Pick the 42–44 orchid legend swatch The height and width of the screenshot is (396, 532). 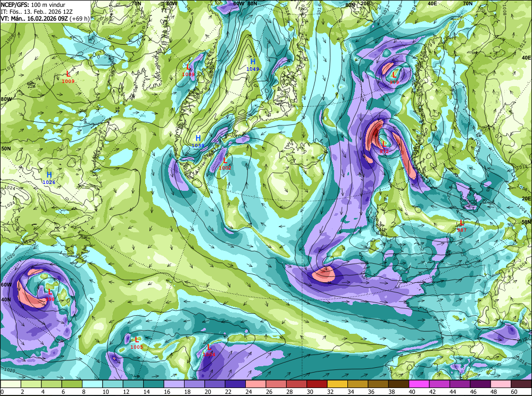point(439,384)
